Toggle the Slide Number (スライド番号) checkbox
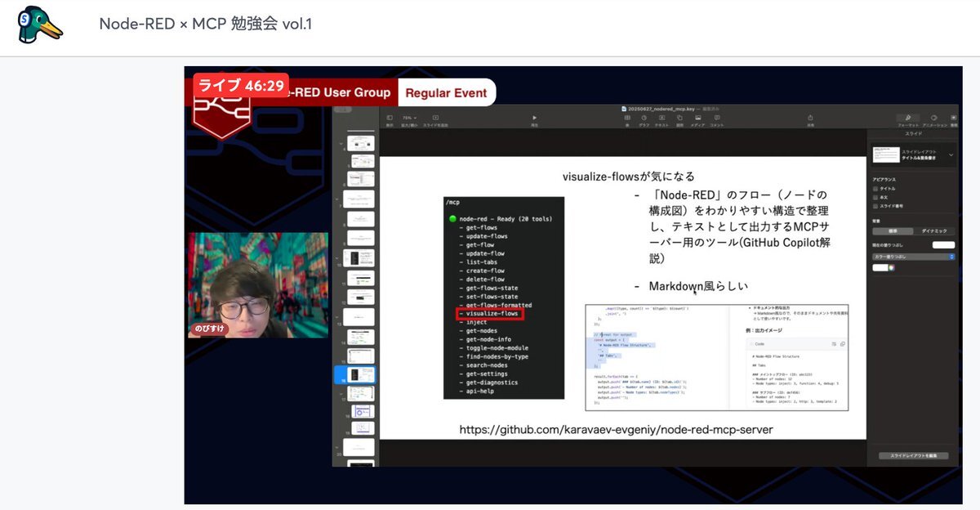This screenshot has height=510, width=980. pyautogui.click(x=875, y=206)
